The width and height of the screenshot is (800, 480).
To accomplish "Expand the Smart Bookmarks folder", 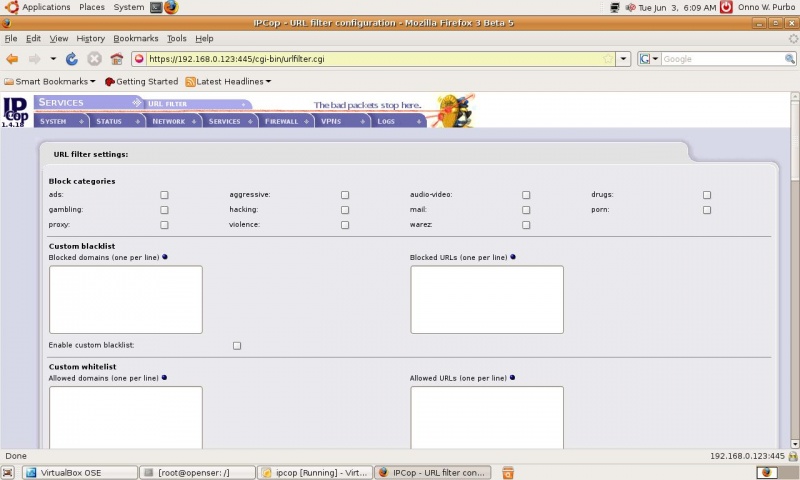I will (x=50, y=82).
